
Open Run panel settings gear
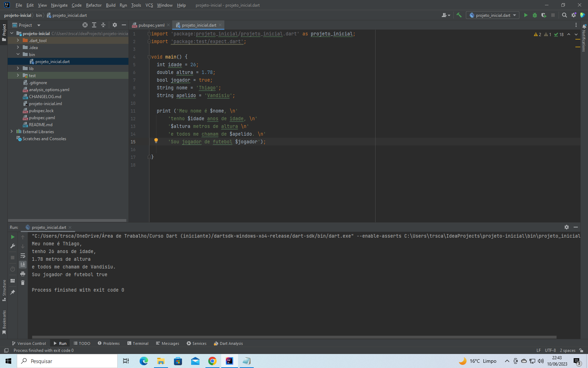coord(567,227)
